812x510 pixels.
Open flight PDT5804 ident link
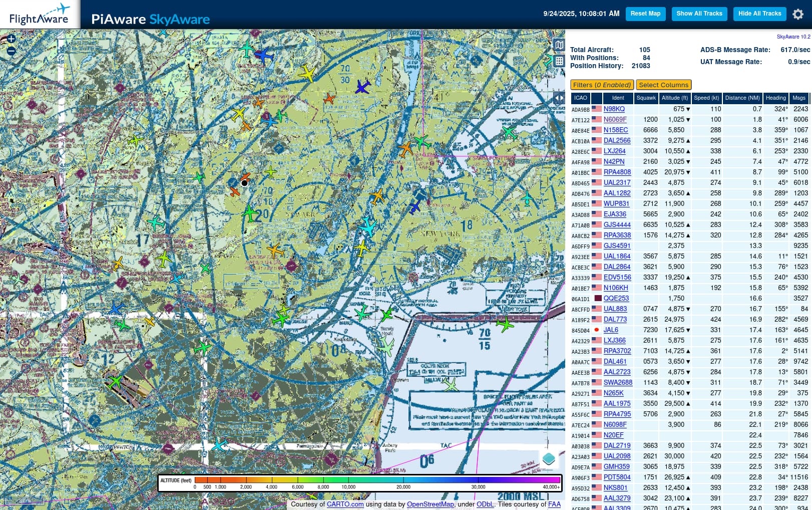coord(617,477)
